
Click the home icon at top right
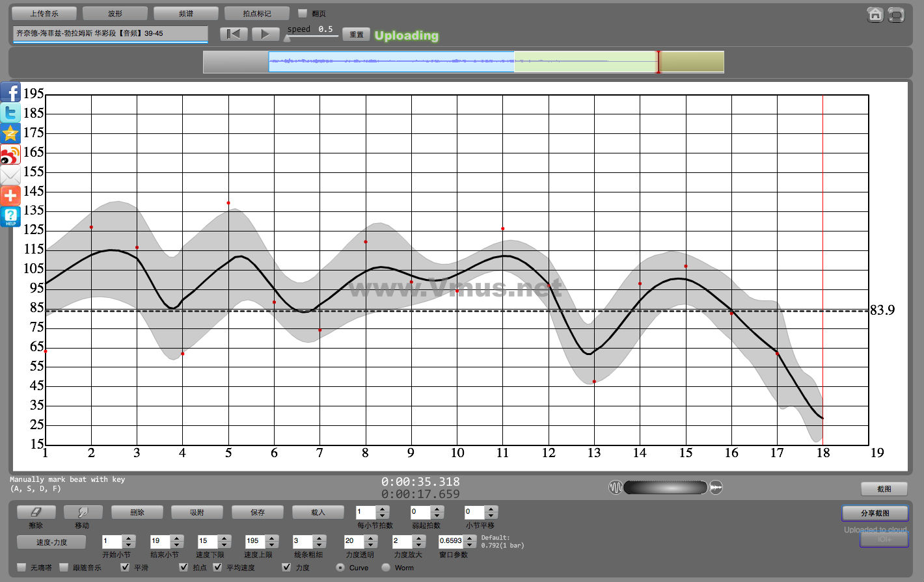point(875,14)
